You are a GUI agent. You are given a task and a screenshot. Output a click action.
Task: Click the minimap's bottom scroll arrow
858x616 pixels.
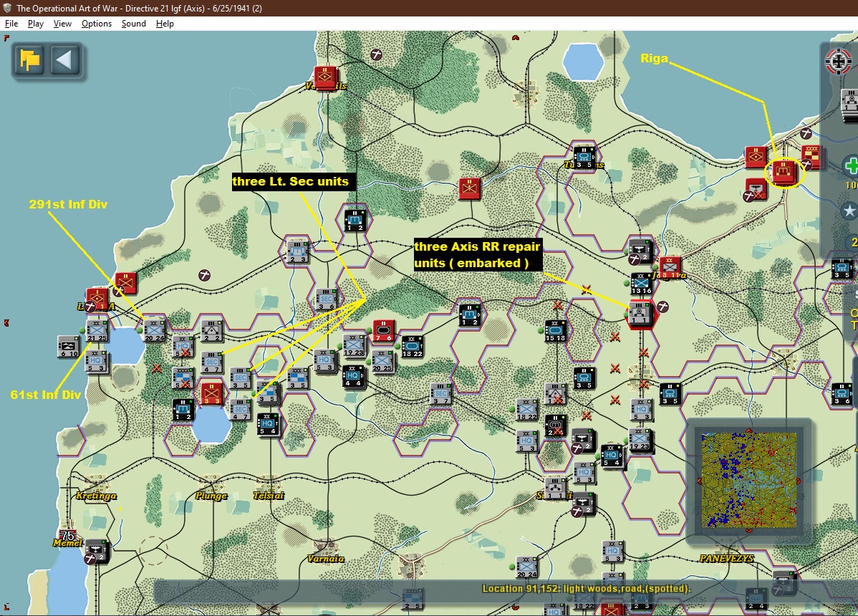(x=748, y=530)
